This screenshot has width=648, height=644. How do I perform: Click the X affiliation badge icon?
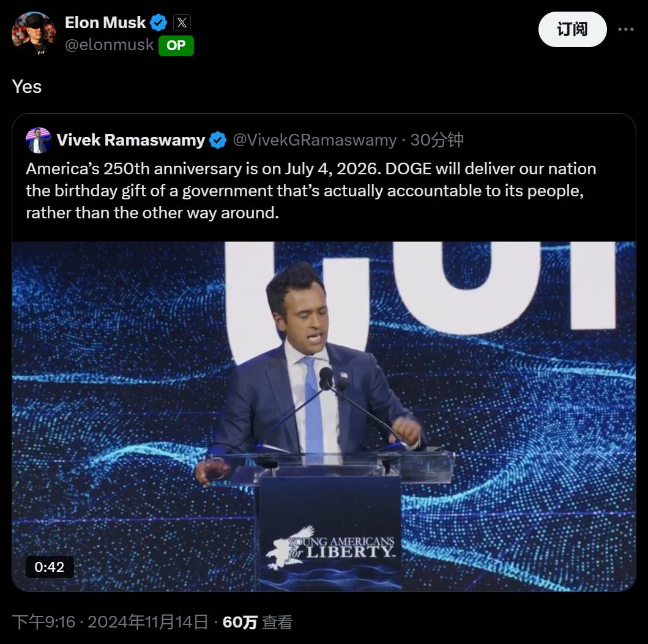(x=182, y=23)
